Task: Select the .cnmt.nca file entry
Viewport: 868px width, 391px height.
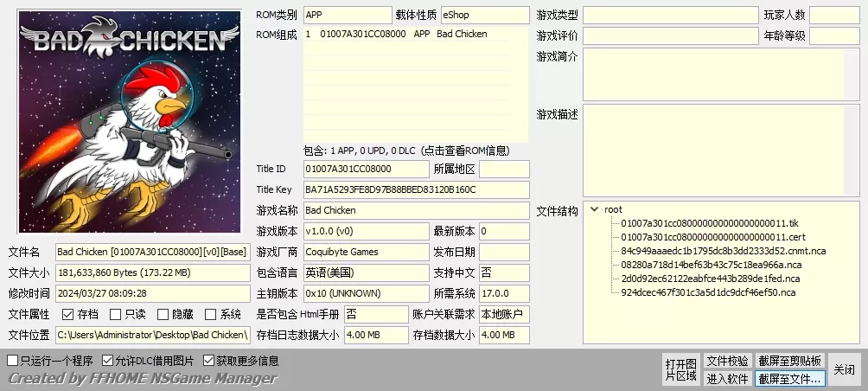Action: coord(723,251)
